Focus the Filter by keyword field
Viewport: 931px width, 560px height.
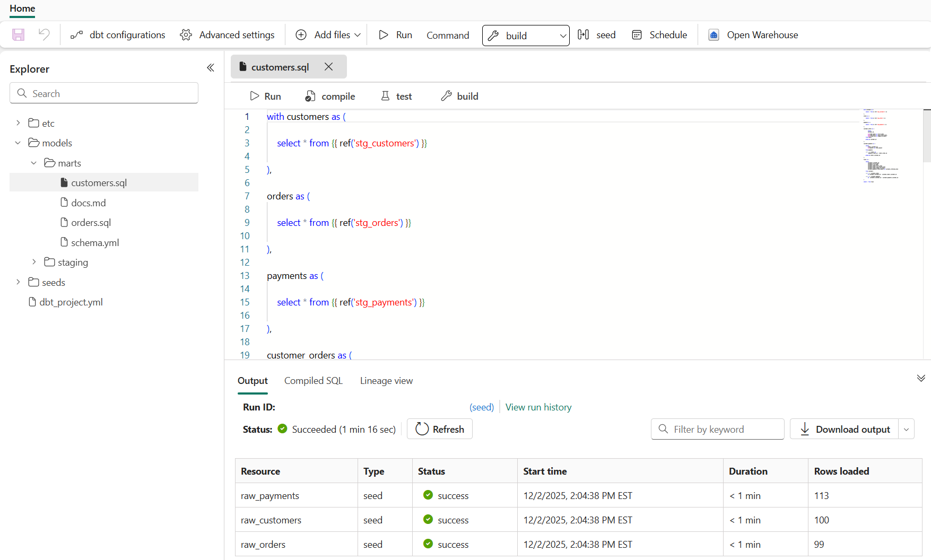(x=717, y=429)
